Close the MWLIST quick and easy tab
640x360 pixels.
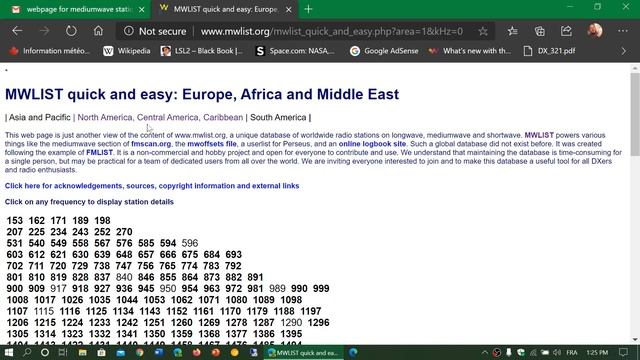tap(289, 9)
